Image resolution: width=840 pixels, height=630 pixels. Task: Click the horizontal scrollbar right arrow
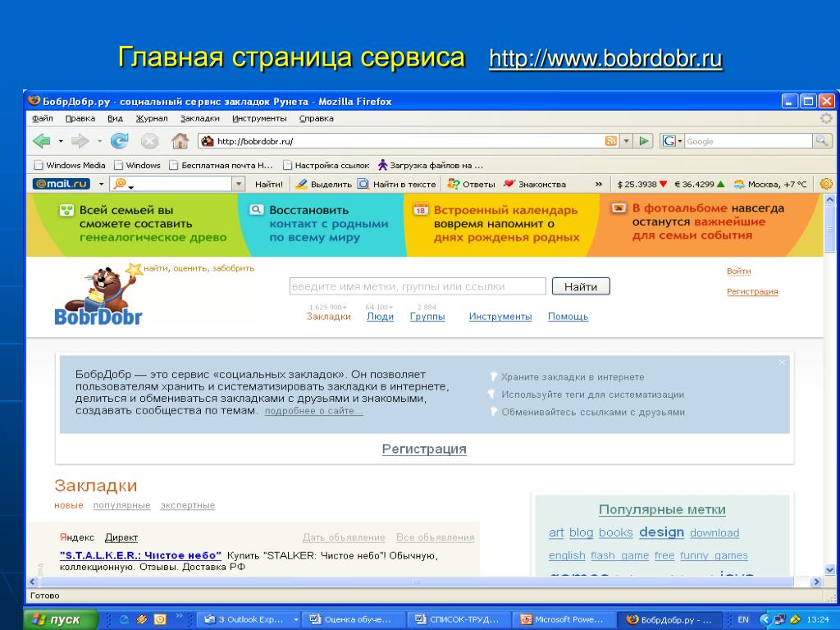pos(816,582)
